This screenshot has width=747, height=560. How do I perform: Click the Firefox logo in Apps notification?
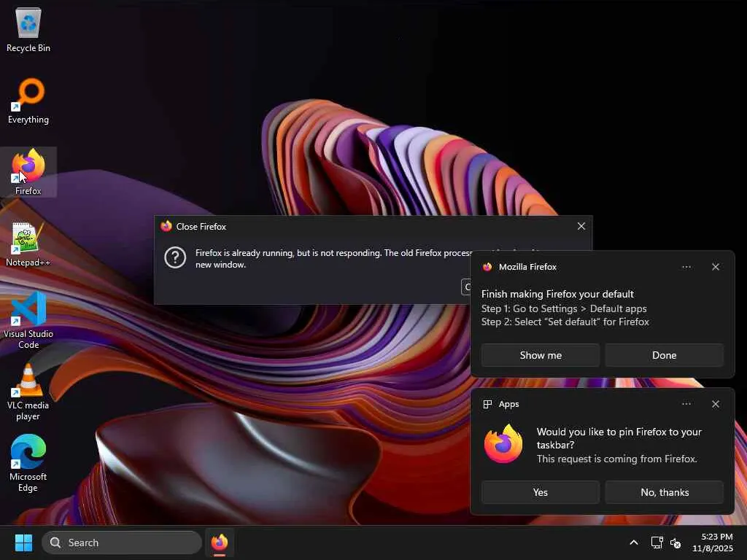pyautogui.click(x=503, y=444)
